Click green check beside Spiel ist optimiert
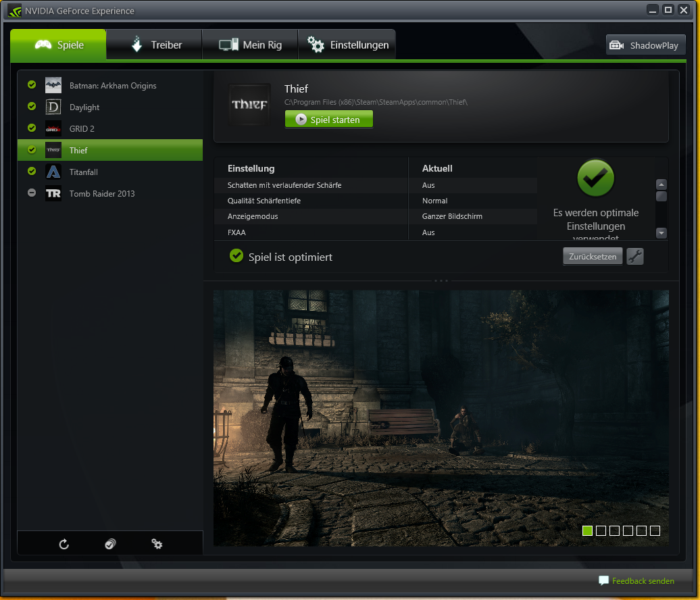 point(236,256)
